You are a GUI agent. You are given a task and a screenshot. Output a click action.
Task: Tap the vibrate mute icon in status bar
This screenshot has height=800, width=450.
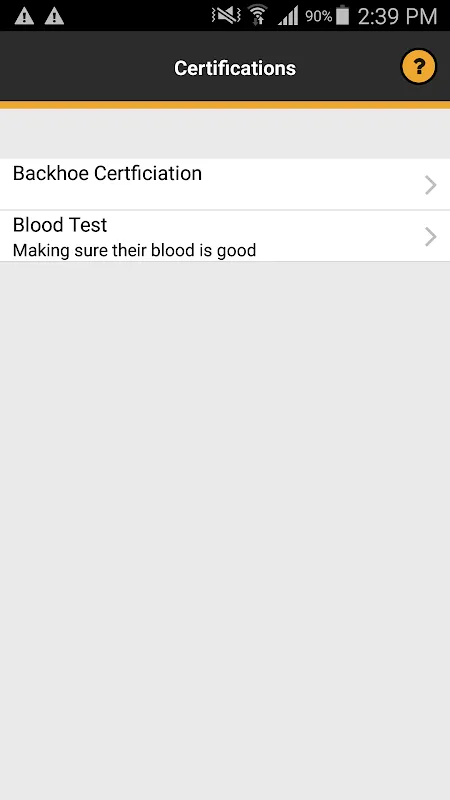[226, 16]
